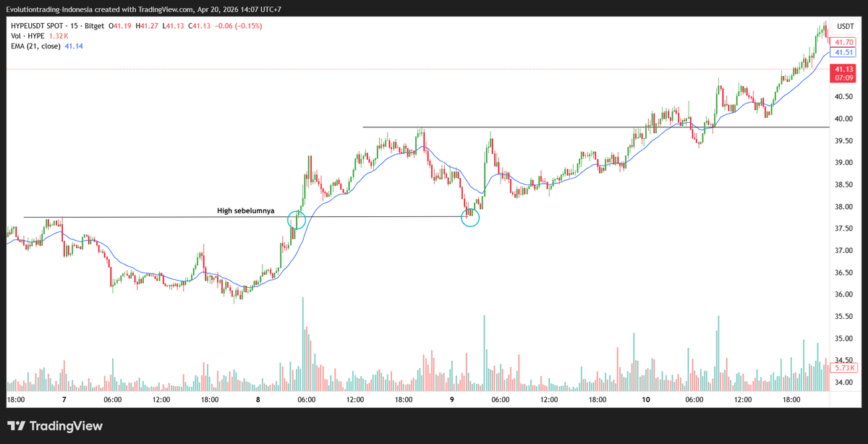868x444 pixels.
Task: Click the 40.50 price axis label
Action: pyautogui.click(x=843, y=97)
